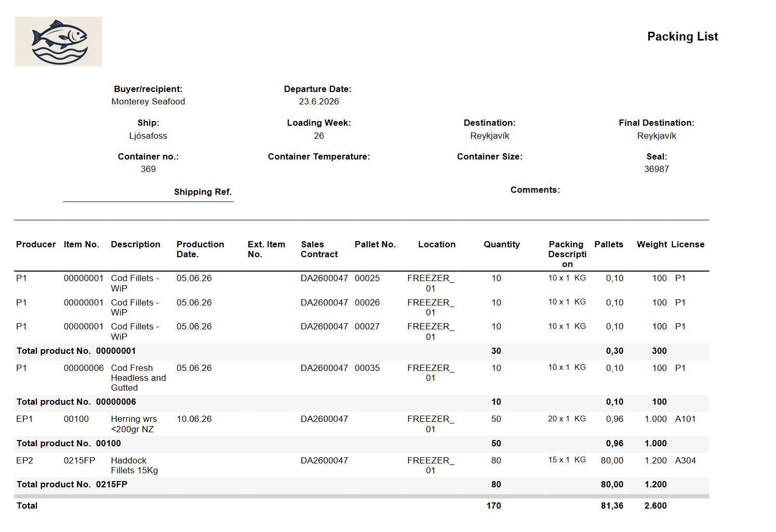Click the Final Destination label
This screenshot has height=532, width=776.
[657, 123]
